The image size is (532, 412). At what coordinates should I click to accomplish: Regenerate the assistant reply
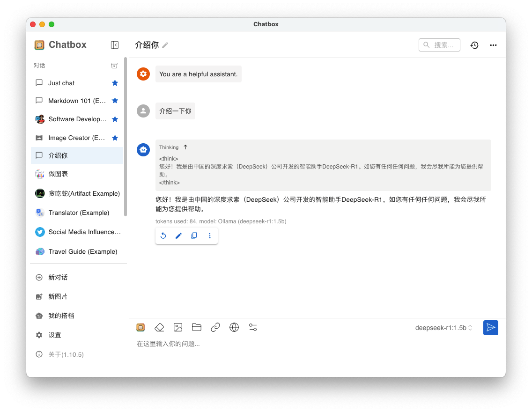(x=163, y=235)
